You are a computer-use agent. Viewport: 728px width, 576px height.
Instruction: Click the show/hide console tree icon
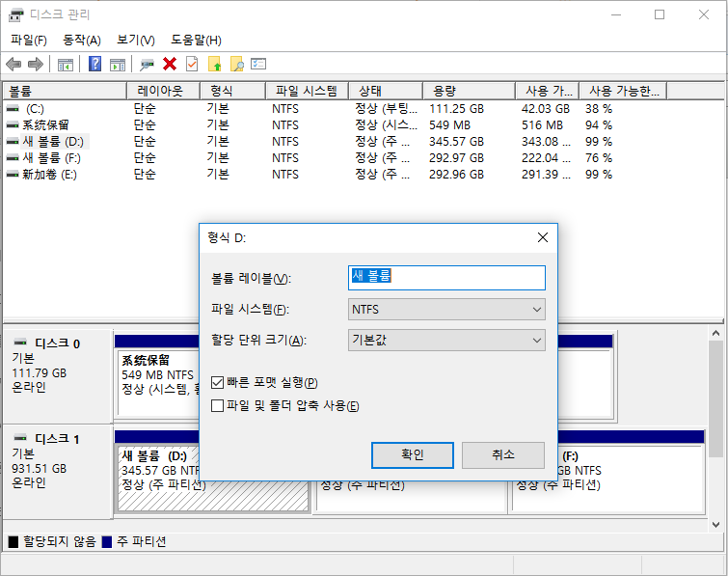pyautogui.click(x=65, y=65)
